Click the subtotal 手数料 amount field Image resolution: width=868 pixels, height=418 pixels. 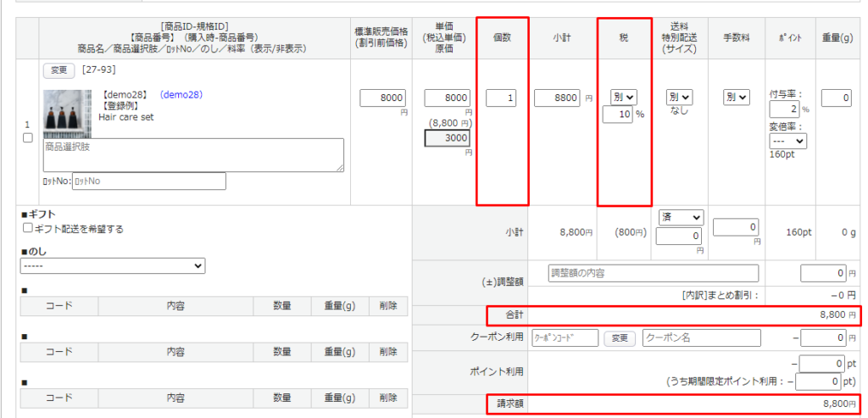(x=737, y=227)
